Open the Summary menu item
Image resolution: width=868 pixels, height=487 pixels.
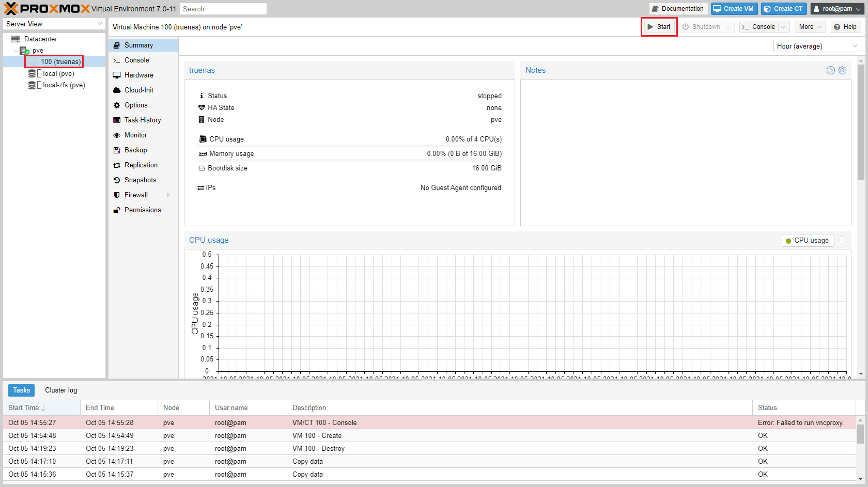[143, 45]
